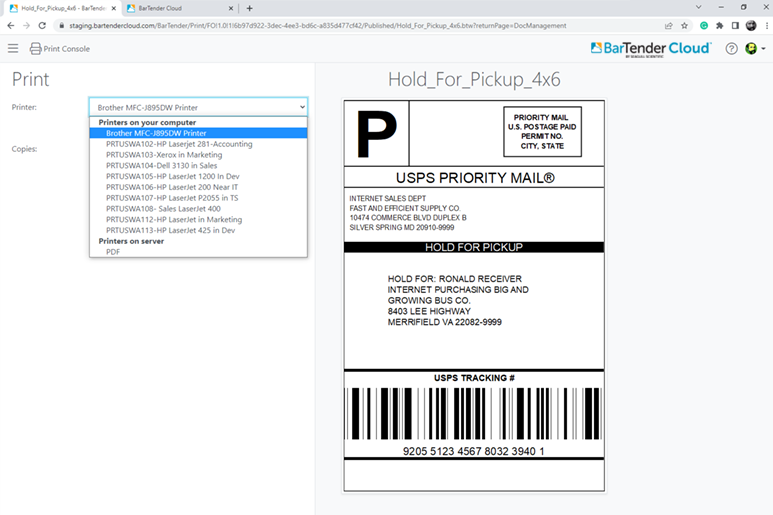
Task: Choose PRTUSWA113-HP LaserJet 425 in Dev
Action: pos(170,230)
